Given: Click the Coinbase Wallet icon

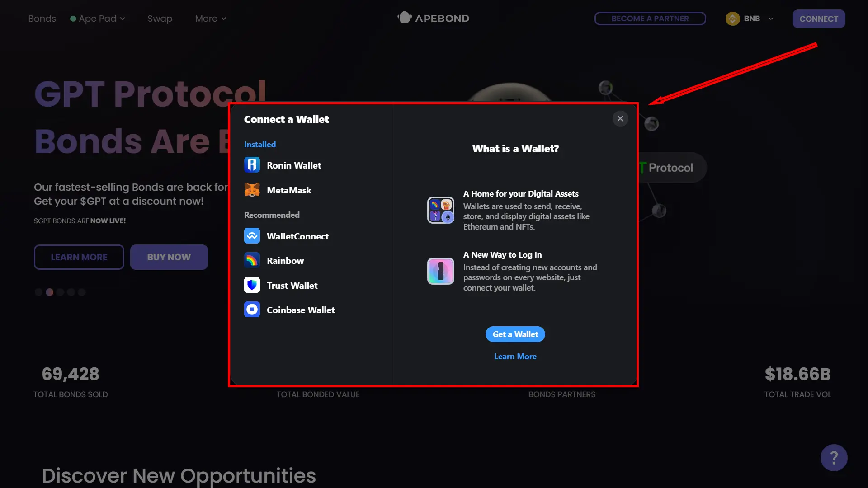Looking at the screenshot, I should click(251, 309).
